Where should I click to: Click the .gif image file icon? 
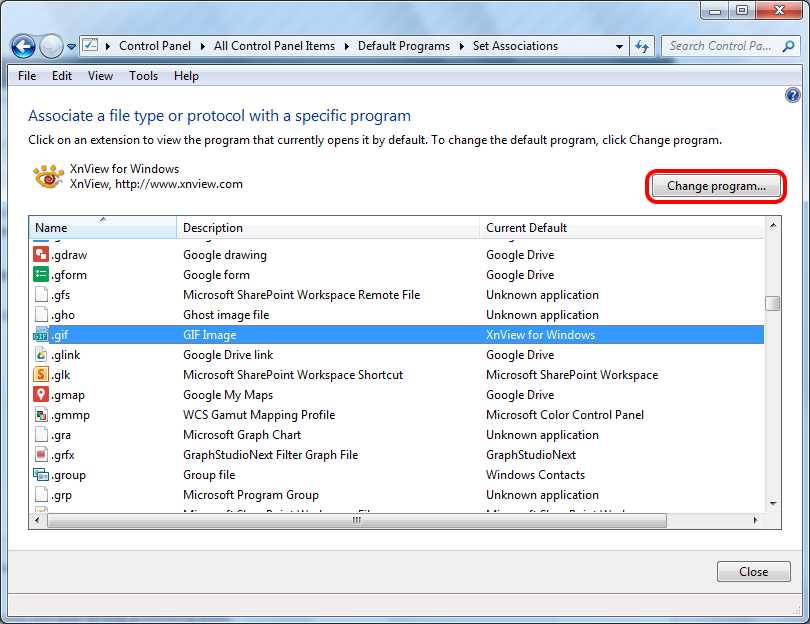pyautogui.click(x=41, y=335)
